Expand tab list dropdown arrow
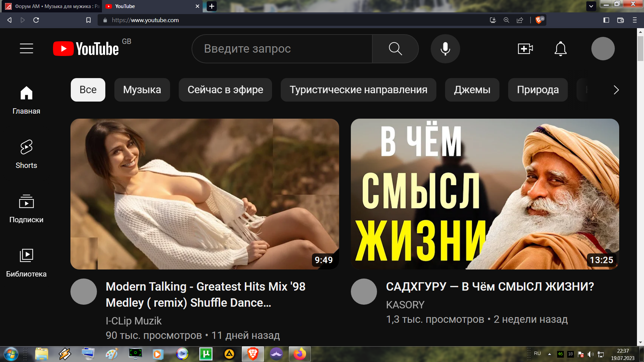This screenshot has width=644, height=362. [x=591, y=6]
